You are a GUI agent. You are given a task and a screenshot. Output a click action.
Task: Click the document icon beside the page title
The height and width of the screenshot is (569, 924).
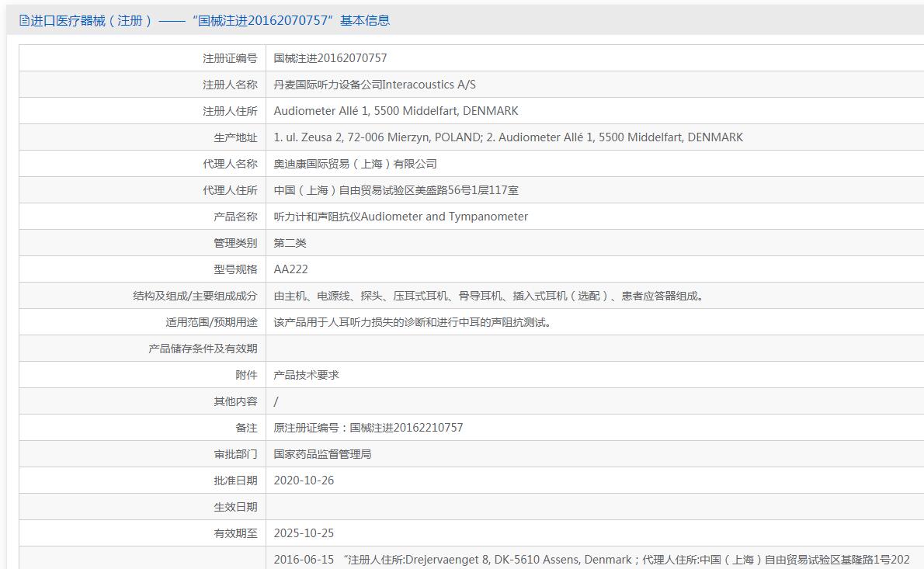point(24,21)
